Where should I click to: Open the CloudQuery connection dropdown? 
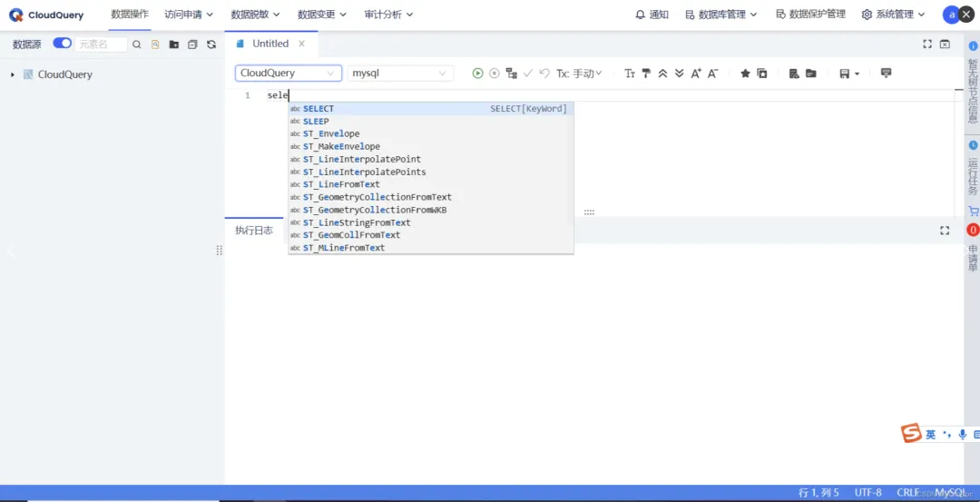point(289,74)
